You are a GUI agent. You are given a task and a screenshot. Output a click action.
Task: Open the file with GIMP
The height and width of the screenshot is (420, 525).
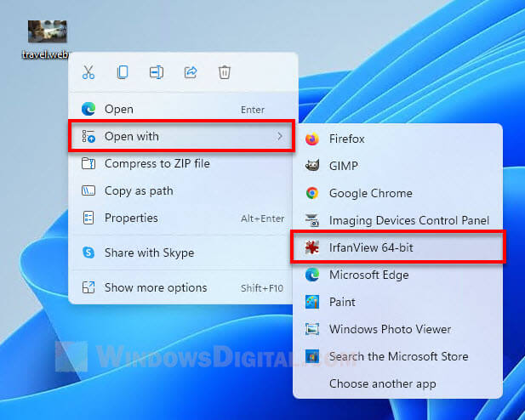tap(397, 166)
